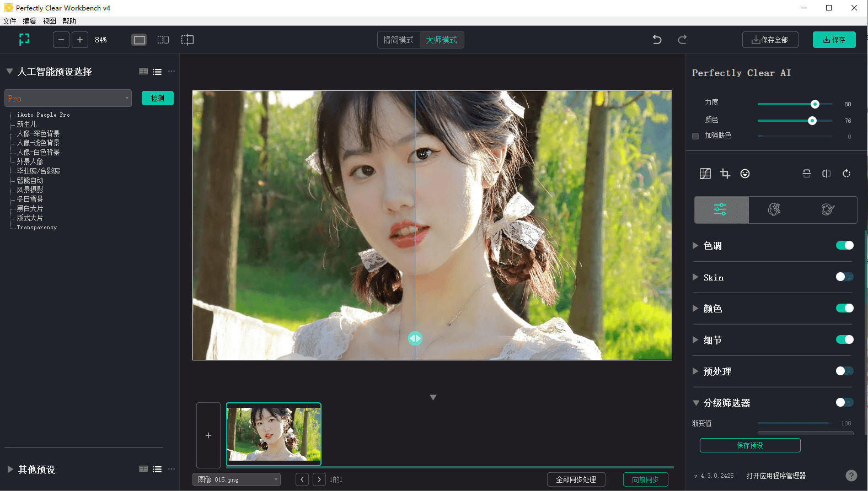Image resolution: width=868 pixels, height=491 pixels.
Task: Check the 加强肤色 checkbox
Action: (695, 136)
